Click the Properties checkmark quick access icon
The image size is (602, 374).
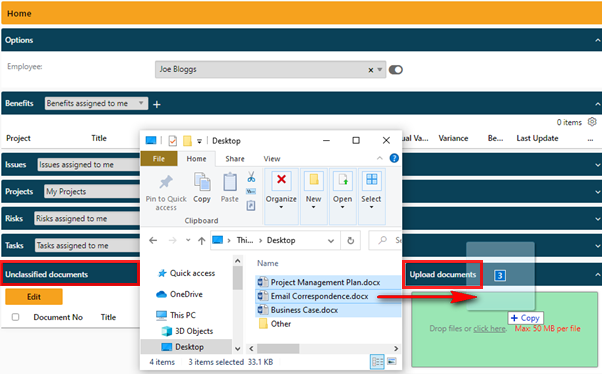point(173,141)
